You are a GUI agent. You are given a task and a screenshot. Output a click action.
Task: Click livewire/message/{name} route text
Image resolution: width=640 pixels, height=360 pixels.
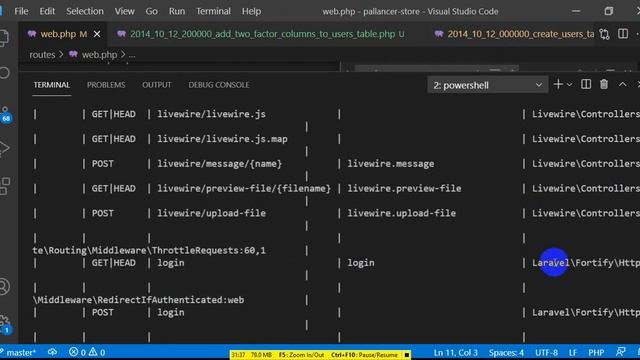[x=220, y=164]
